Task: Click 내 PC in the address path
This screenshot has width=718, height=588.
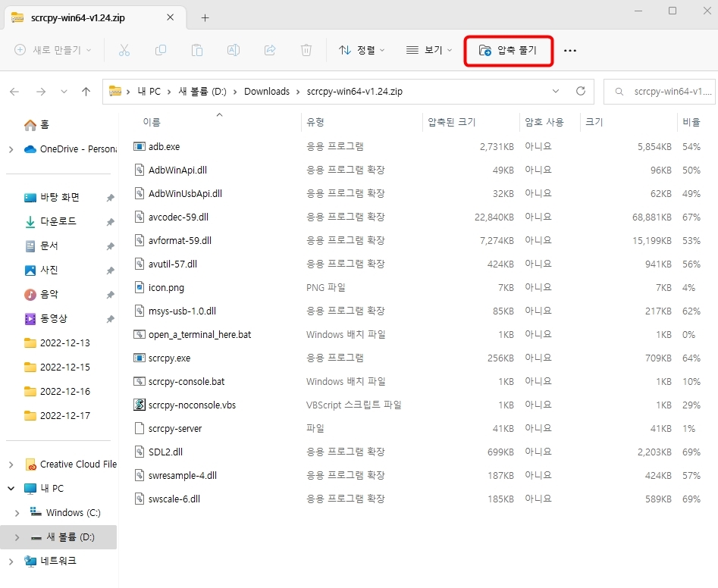Action: tap(149, 91)
